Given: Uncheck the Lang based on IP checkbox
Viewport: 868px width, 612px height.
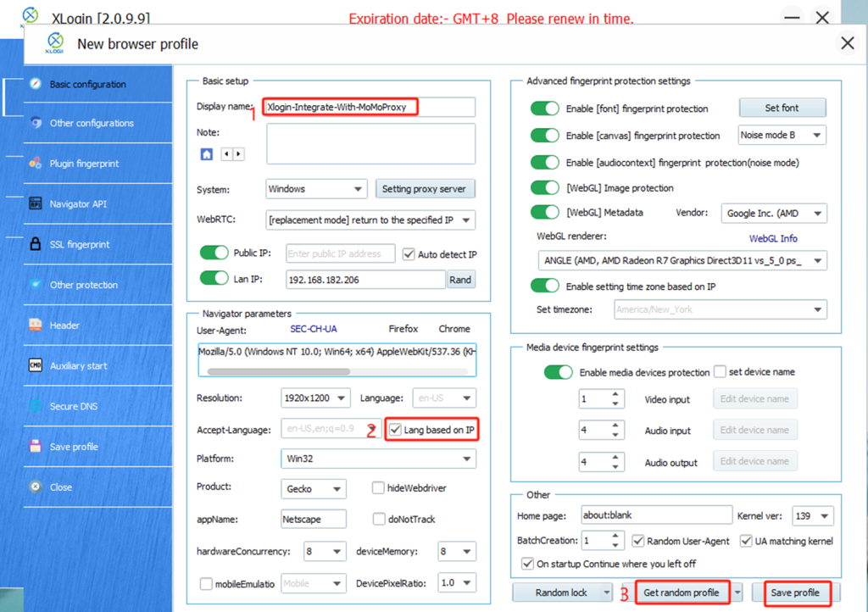Looking at the screenshot, I should (396, 431).
